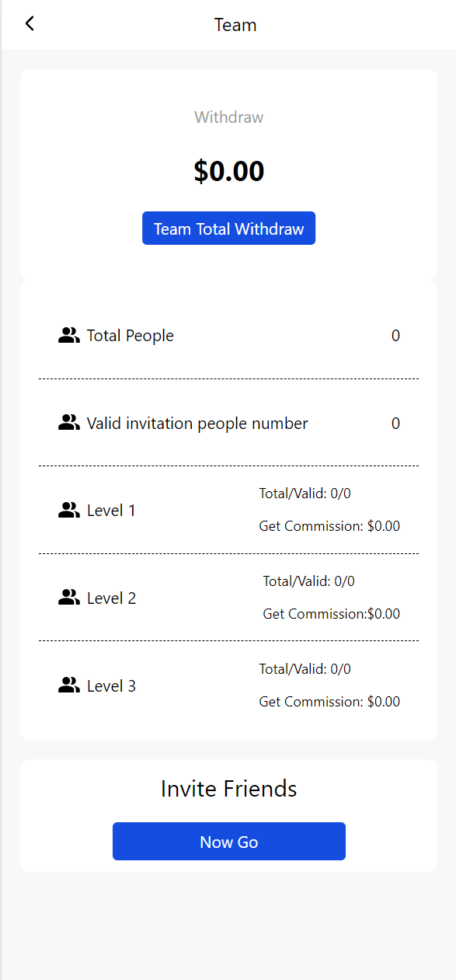Viewport: 456px width, 980px height.
Task: Click the Team page title
Action: click(235, 25)
